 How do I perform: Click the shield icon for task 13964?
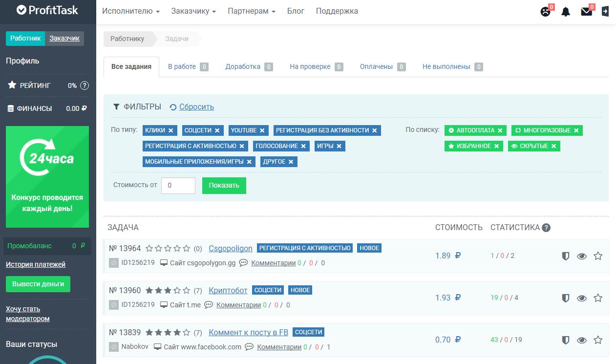point(566,256)
